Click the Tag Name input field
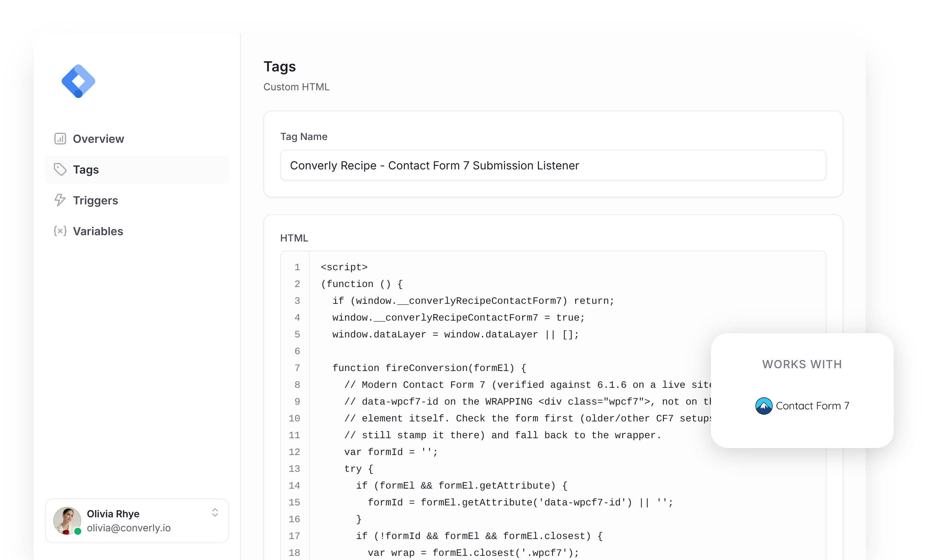Viewport: 933px width, 560px height. click(x=553, y=165)
